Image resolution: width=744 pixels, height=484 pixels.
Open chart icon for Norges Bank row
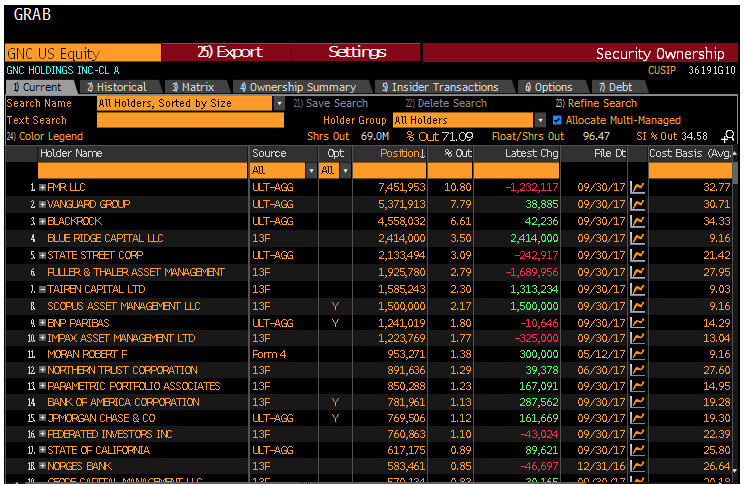coord(637,466)
